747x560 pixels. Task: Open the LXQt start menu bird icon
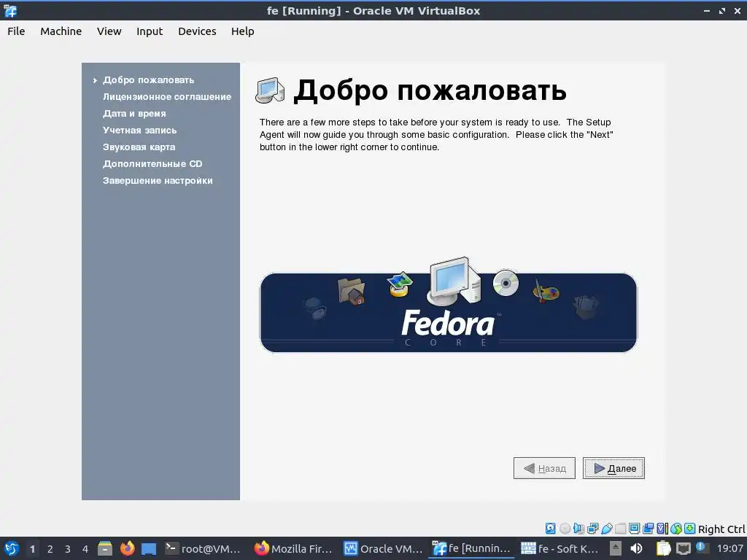(11, 548)
